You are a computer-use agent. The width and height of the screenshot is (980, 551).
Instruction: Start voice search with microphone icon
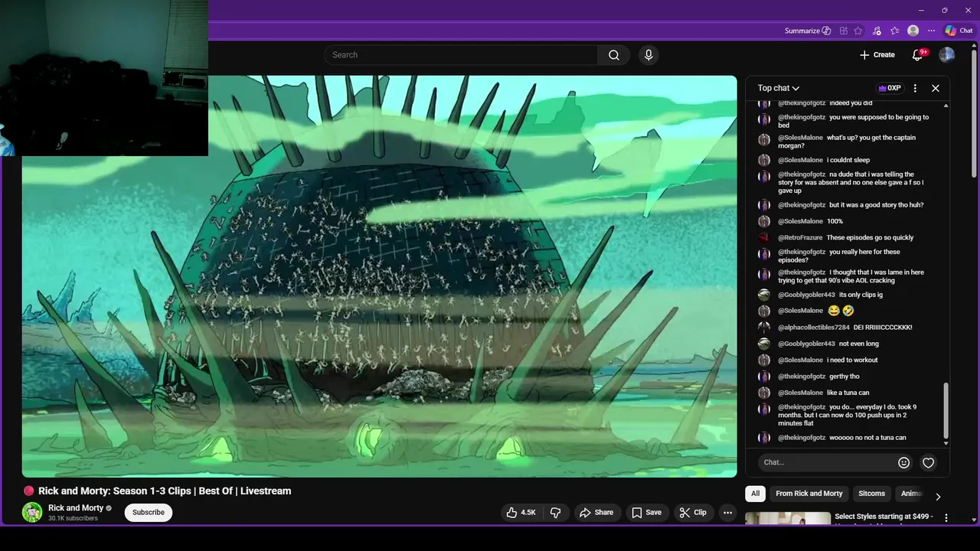pos(648,55)
